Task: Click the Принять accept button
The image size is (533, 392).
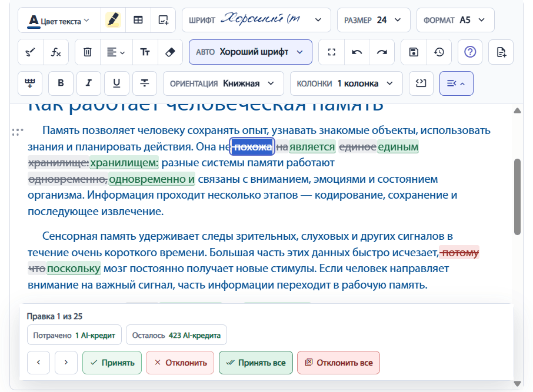Action: [x=112, y=363]
